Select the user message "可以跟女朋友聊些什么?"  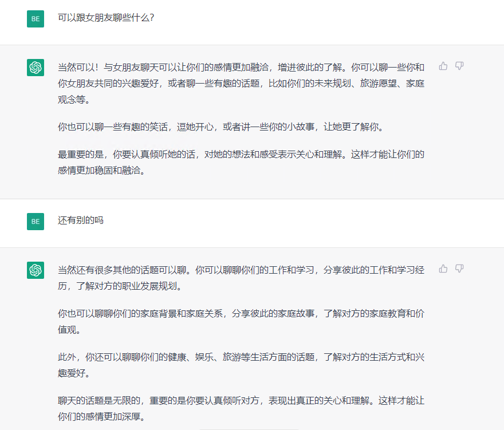coord(106,18)
